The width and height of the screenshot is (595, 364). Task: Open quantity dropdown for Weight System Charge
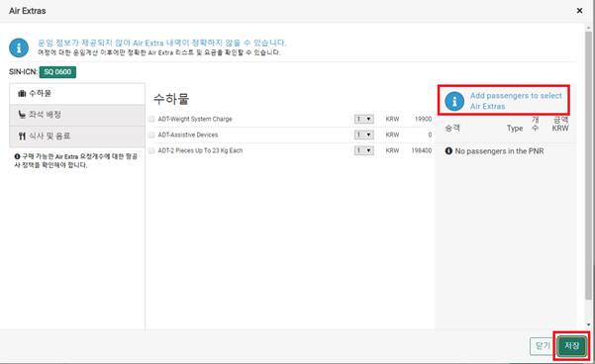[x=364, y=119]
